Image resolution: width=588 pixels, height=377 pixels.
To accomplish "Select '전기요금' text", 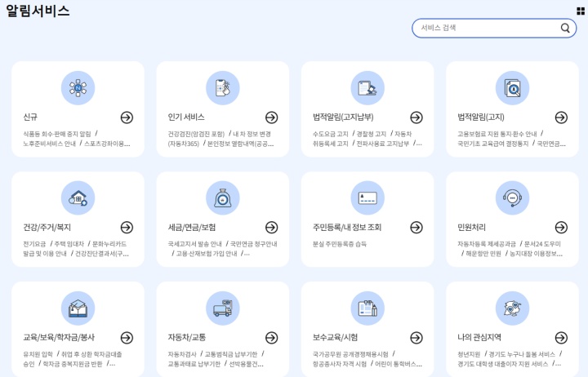I will point(34,244).
